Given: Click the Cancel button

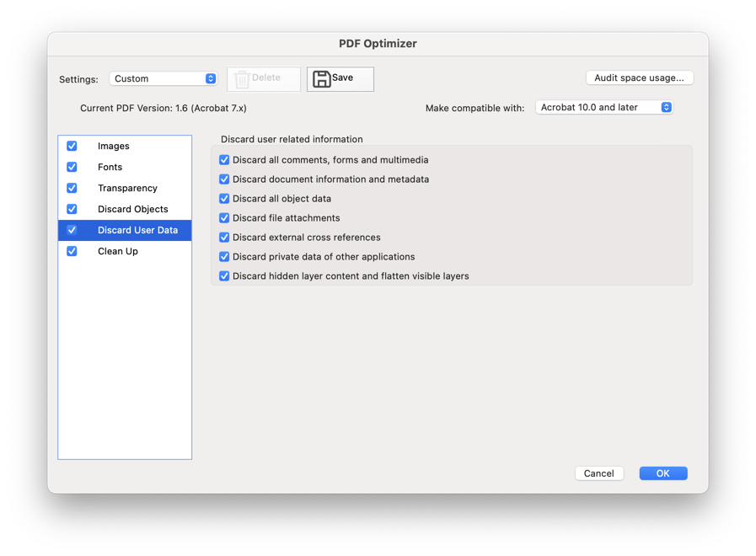Looking at the screenshot, I should (599, 473).
